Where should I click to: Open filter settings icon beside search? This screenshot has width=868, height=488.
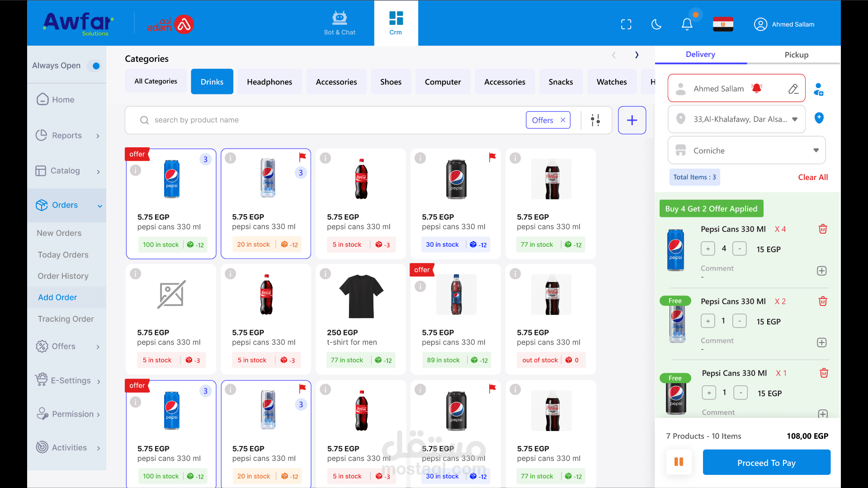pos(595,120)
